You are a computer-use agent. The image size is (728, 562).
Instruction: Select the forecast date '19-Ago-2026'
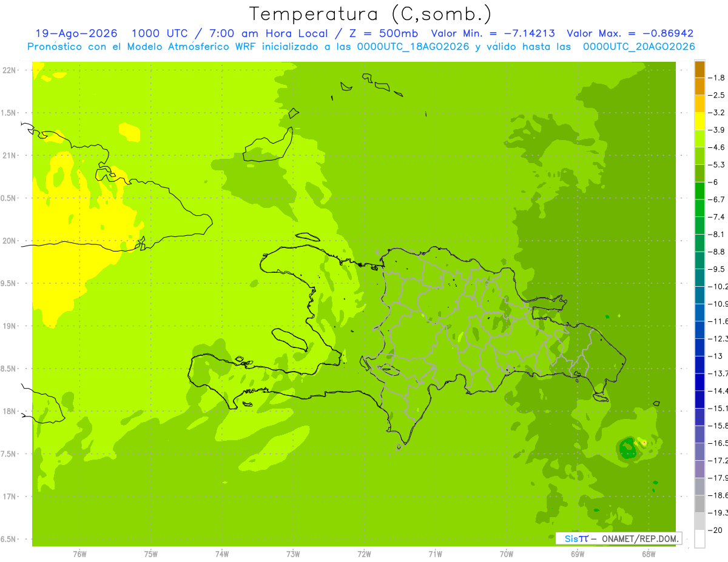(x=76, y=33)
